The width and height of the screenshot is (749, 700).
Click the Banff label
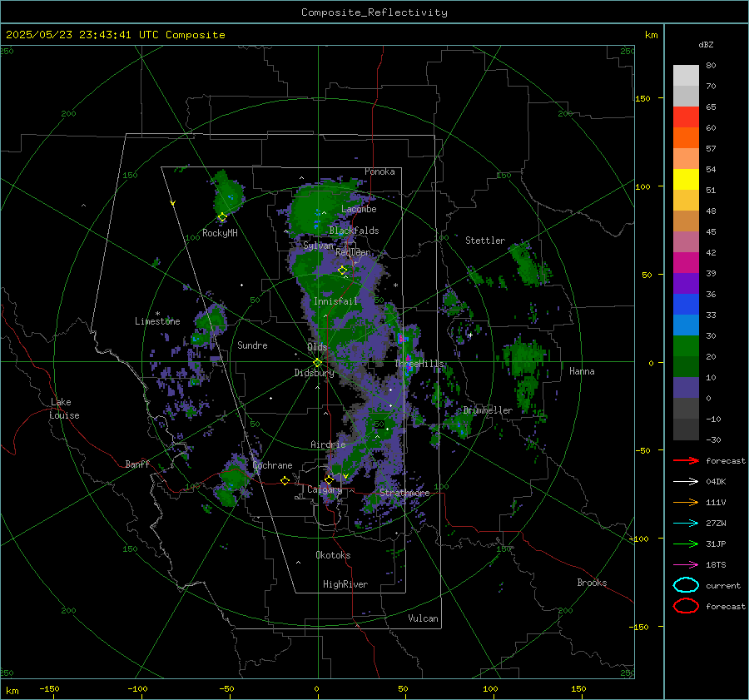tap(137, 464)
